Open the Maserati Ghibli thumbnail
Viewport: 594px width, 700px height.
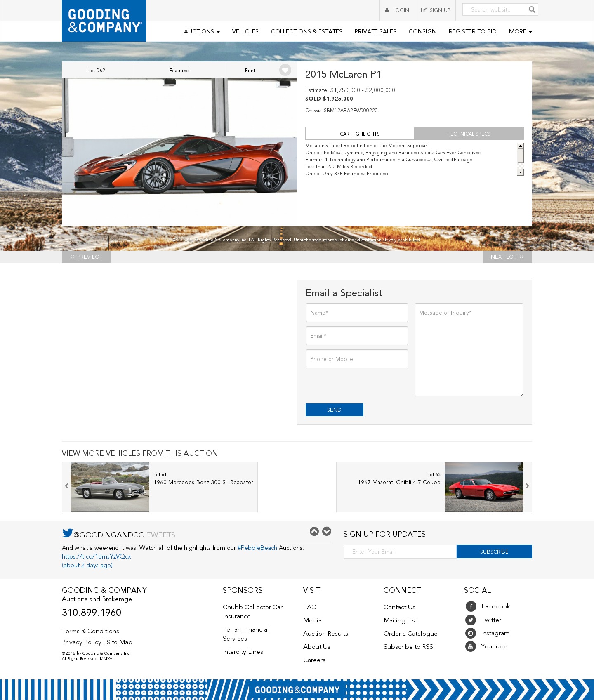click(484, 487)
